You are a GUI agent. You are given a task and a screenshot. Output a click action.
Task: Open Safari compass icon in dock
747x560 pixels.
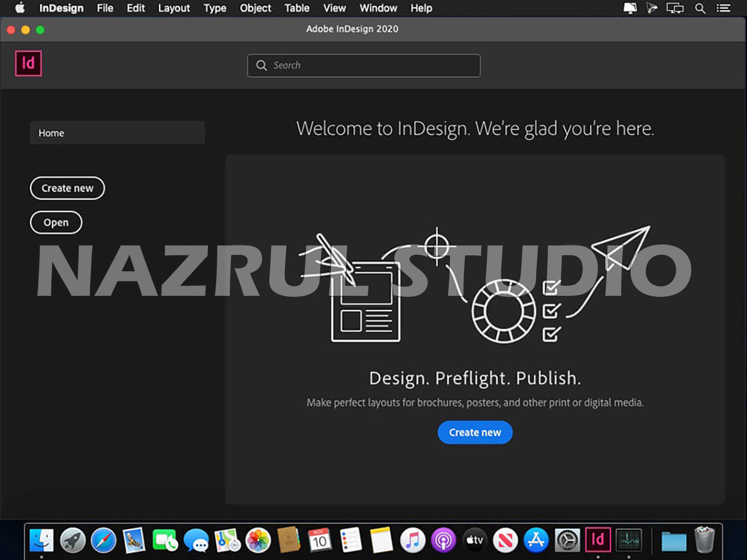(x=103, y=541)
